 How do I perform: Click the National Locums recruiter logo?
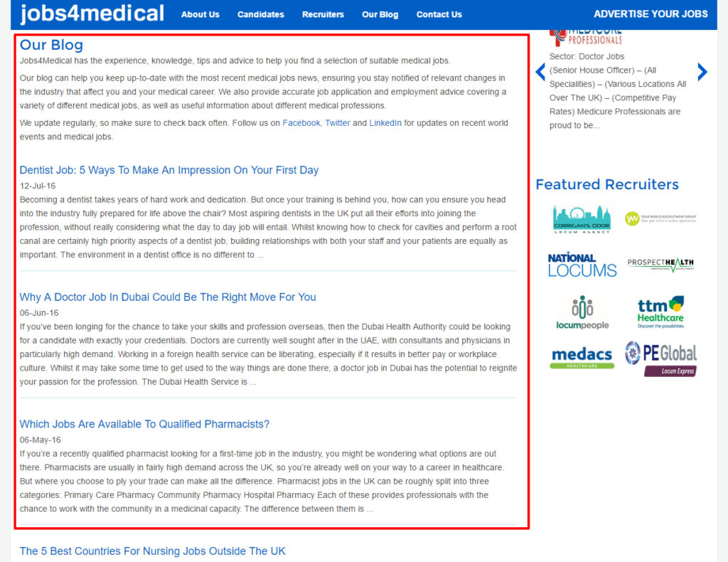[x=582, y=264]
